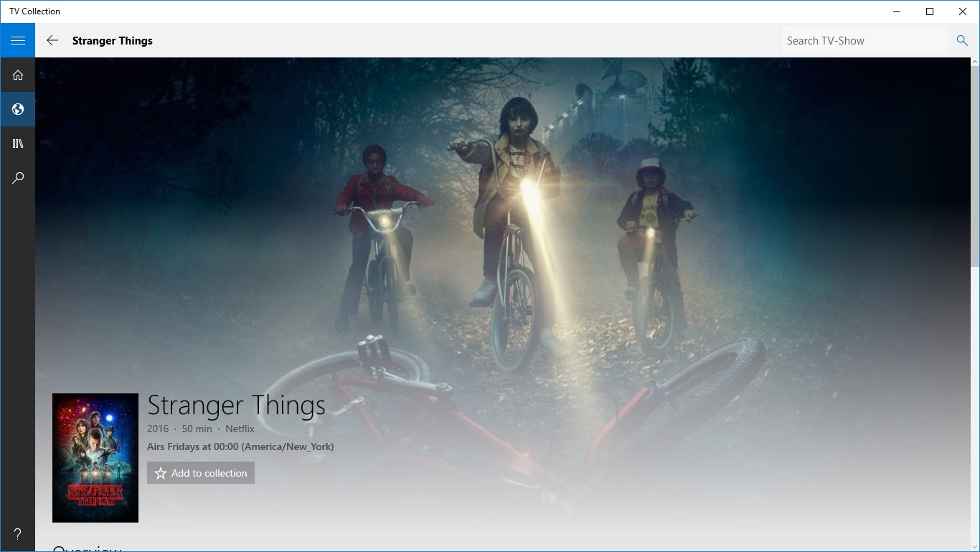Click the Stranger Things show title heading

236,406
